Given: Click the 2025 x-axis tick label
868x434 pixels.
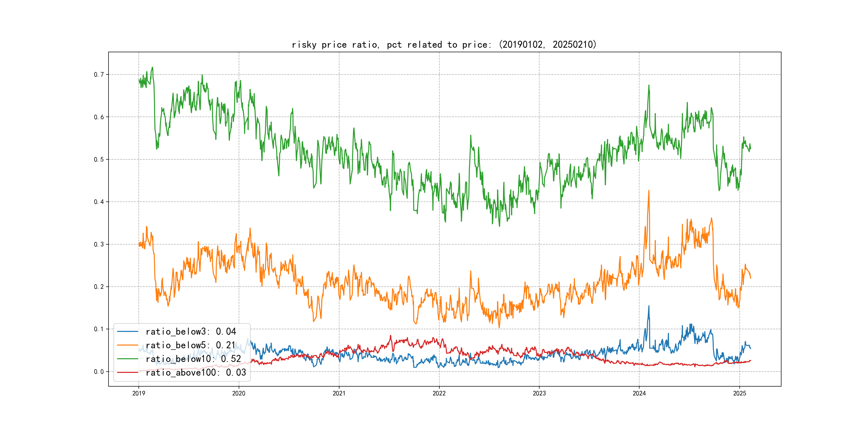Looking at the screenshot, I should click(x=740, y=393).
